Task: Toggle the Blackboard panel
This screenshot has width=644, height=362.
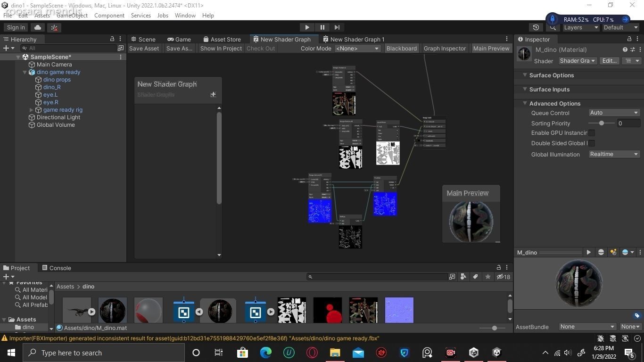Action: 401,49
